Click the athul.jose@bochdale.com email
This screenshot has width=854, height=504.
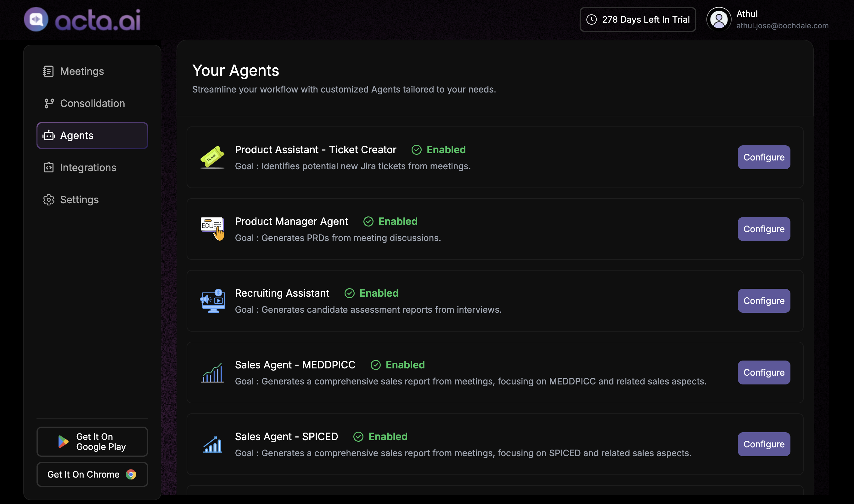tap(782, 26)
